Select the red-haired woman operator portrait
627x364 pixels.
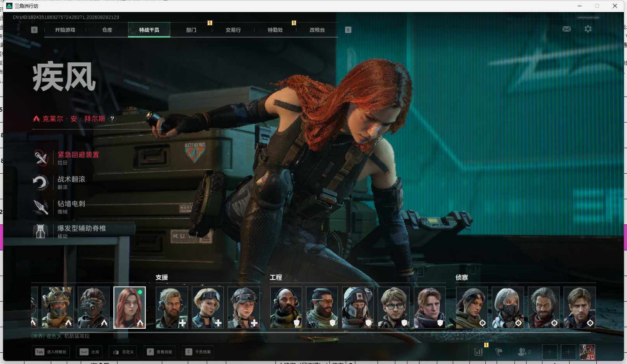click(x=130, y=307)
